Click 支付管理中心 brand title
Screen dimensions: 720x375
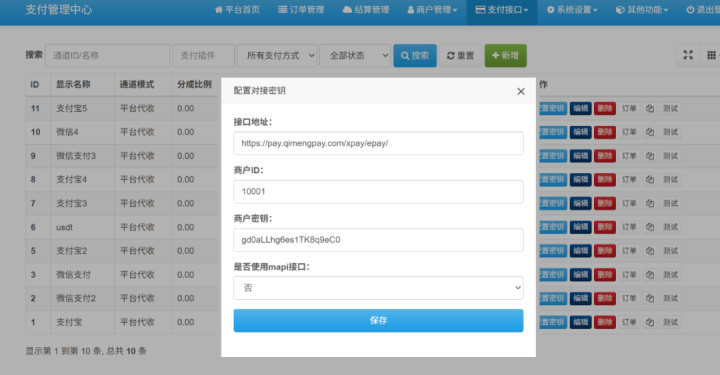pos(59,10)
